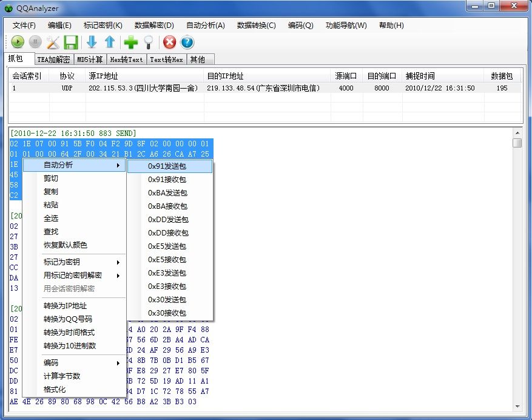Select 恢复默认颜色 in the context menu
The width and height of the screenshot is (532, 420).
tap(74, 245)
